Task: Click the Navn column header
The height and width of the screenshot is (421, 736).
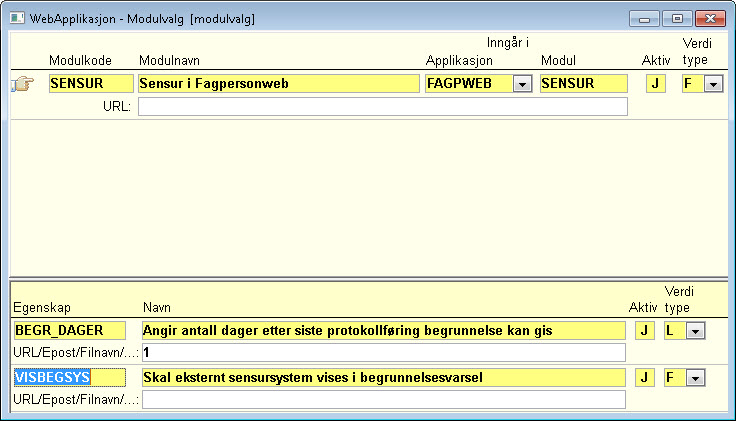Action: point(157,308)
